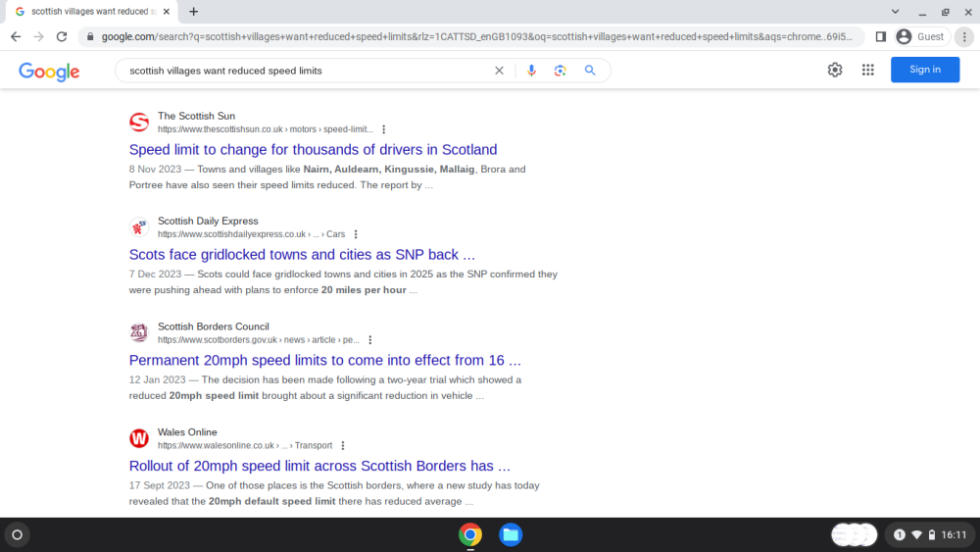The height and width of the screenshot is (552, 980).
Task: Click Scottish Daily Express site name
Action: (x=208, y=221)
